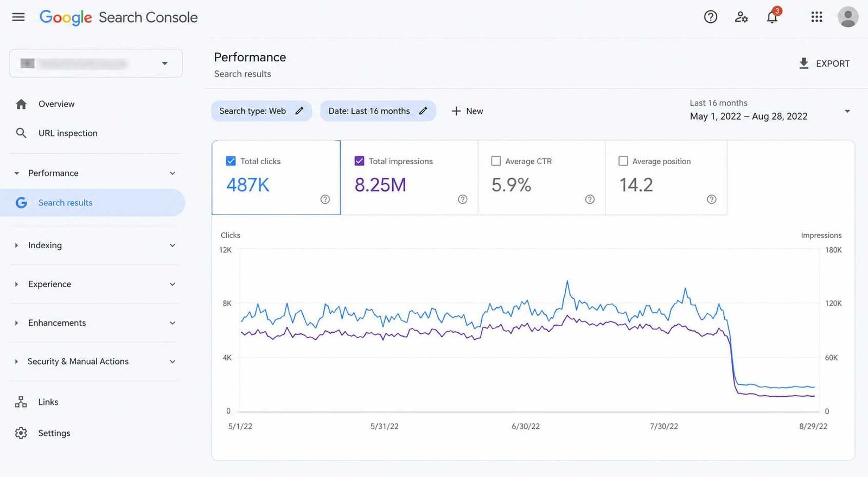This screenshot has width=868, height=477.
Task: Expand Security & Manual Actions triangle
Action: click(x=16, y=362)
